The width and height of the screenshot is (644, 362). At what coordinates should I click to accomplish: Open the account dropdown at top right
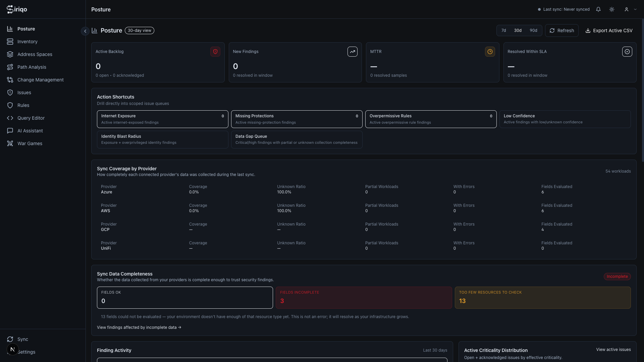630,9
